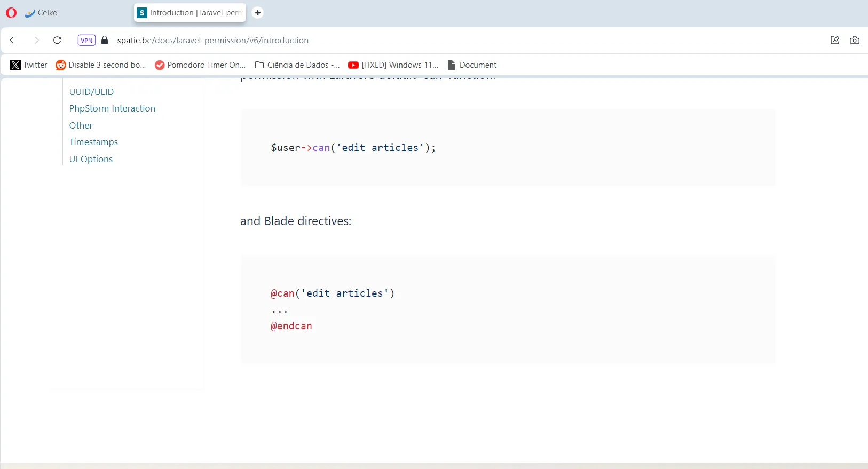Go back using the browser back arrow
The height and width of the screenshot is (469, 868).
[x=12, y=40]
